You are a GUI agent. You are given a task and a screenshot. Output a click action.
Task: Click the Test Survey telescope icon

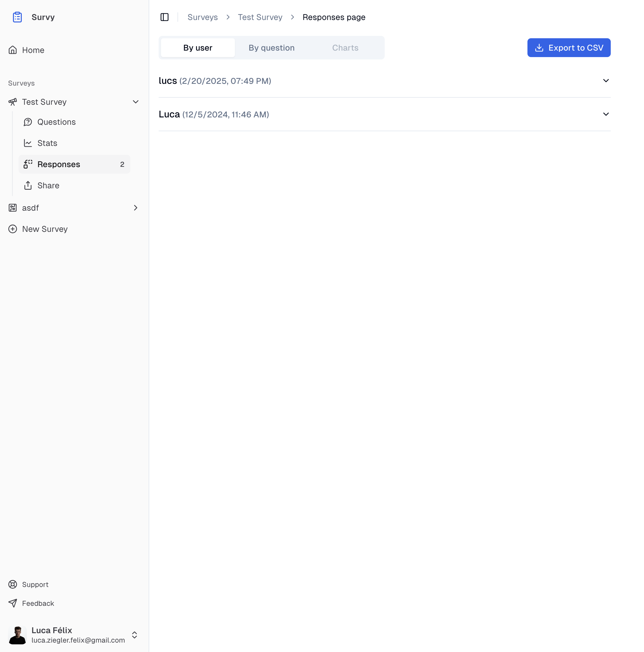click(x=12, y=102)
